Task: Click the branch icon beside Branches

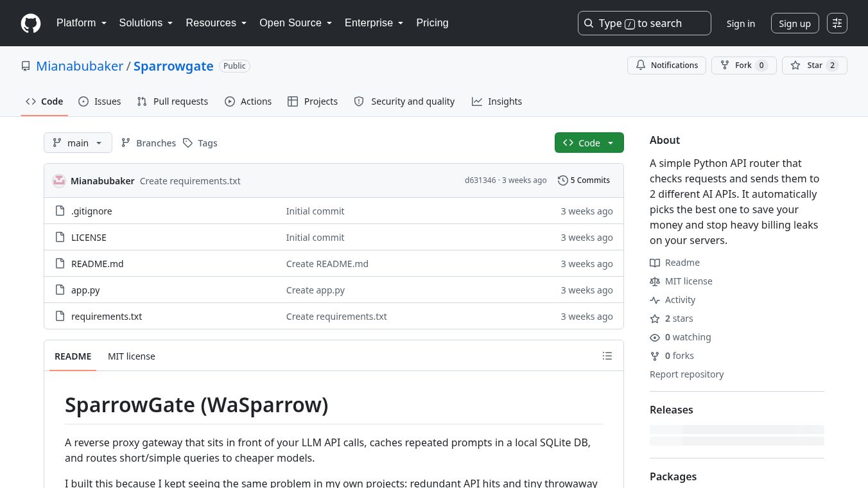Action: click(x=126, y=143)
